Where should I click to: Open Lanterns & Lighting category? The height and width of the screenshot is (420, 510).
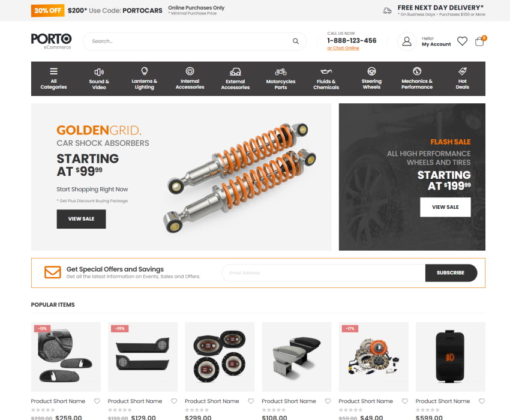tap(145, 79)
